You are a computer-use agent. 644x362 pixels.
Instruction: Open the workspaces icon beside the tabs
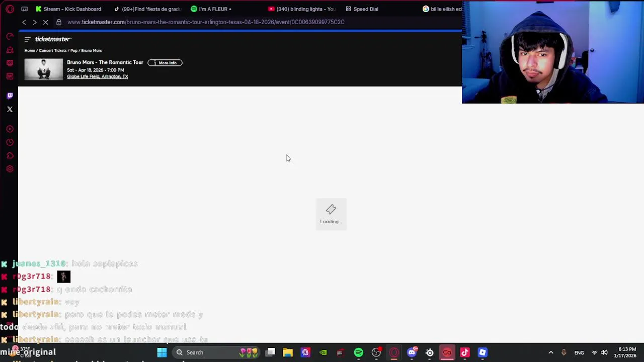pyautogui.click(x=25, y=9)
